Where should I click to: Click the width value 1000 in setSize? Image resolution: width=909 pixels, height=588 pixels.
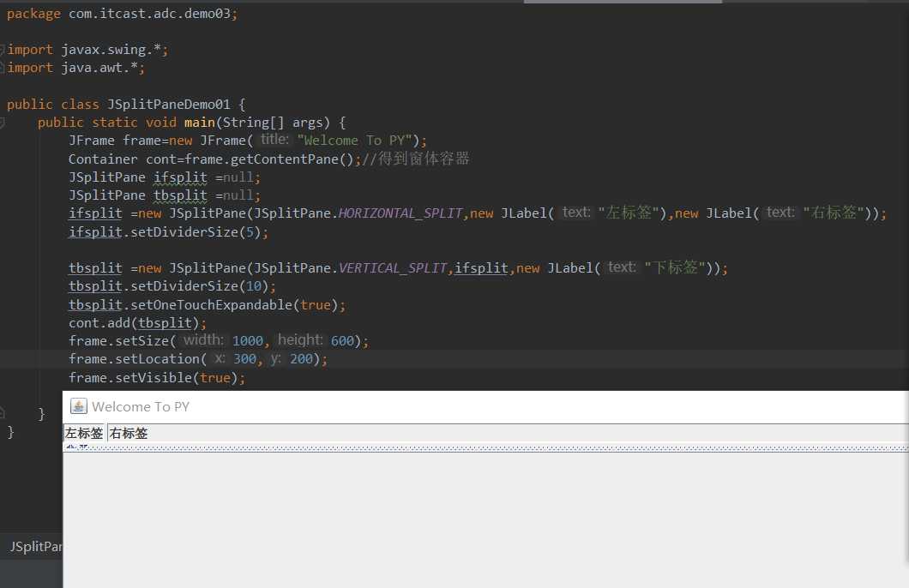[248, 340]
